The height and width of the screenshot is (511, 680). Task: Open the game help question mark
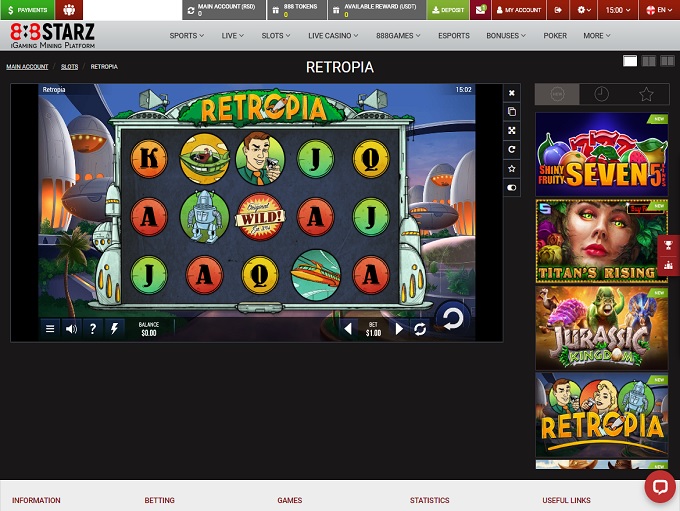93,328
